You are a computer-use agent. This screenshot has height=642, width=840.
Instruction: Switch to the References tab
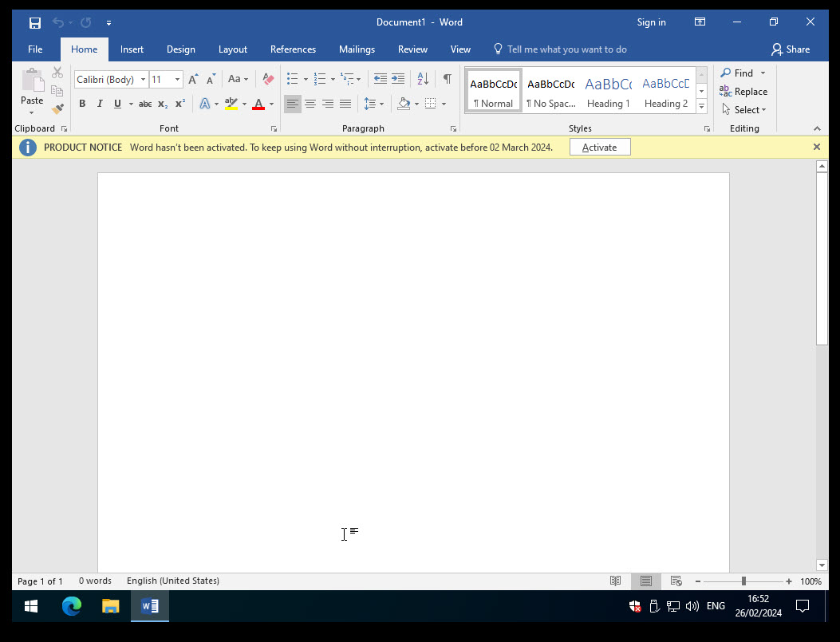[x=293, y=49]
